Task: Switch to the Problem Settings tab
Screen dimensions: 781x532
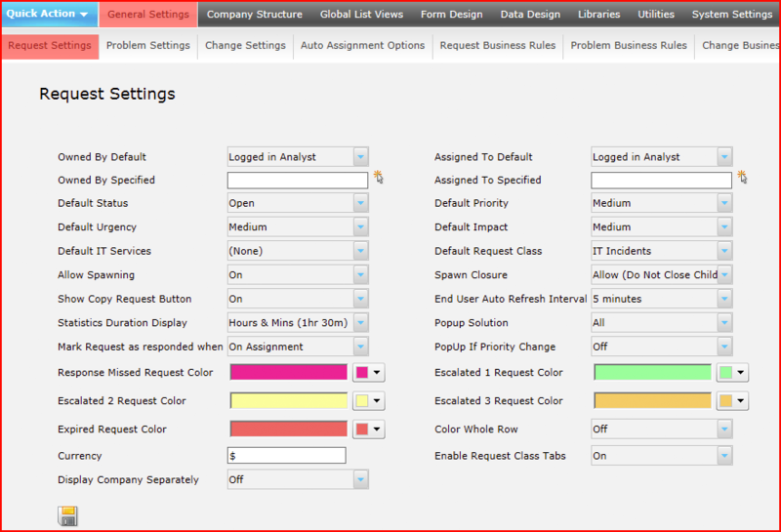Action: [x=148, y=45]
